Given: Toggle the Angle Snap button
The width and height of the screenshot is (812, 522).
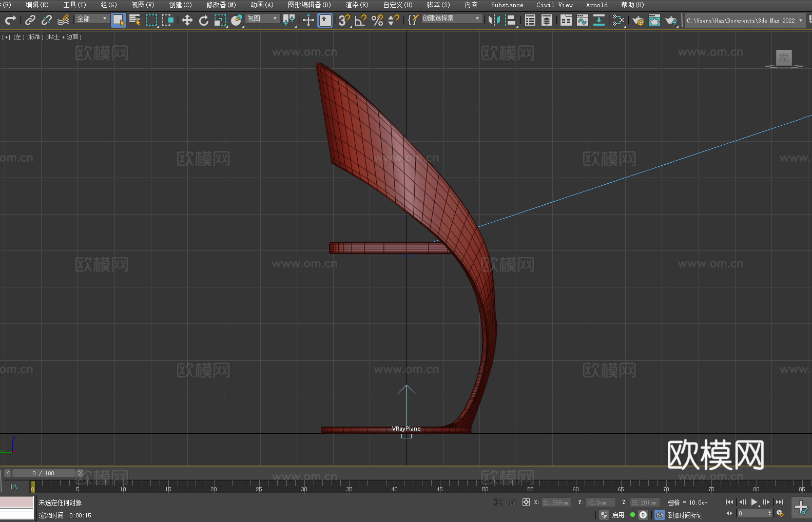Looking at the screenshot, I should tap(361, 20).
